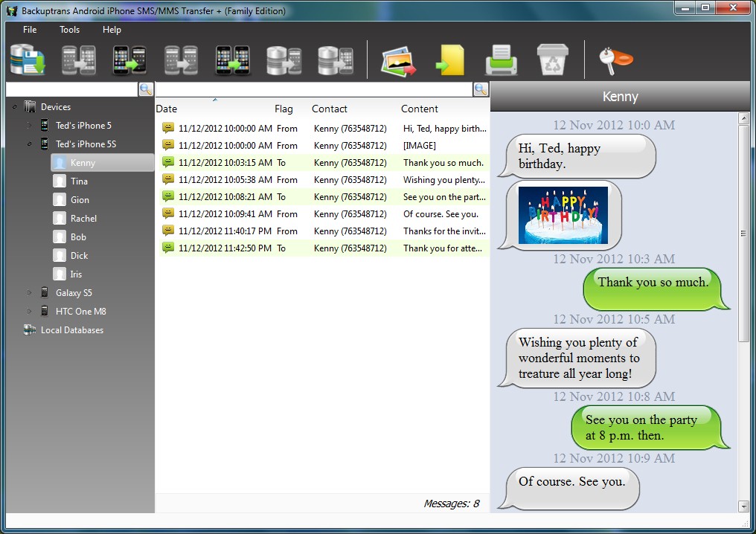This screenshot has width=756, height=534.
Task: Click Tina's contact avatar icon
Action: click(60, 181)
